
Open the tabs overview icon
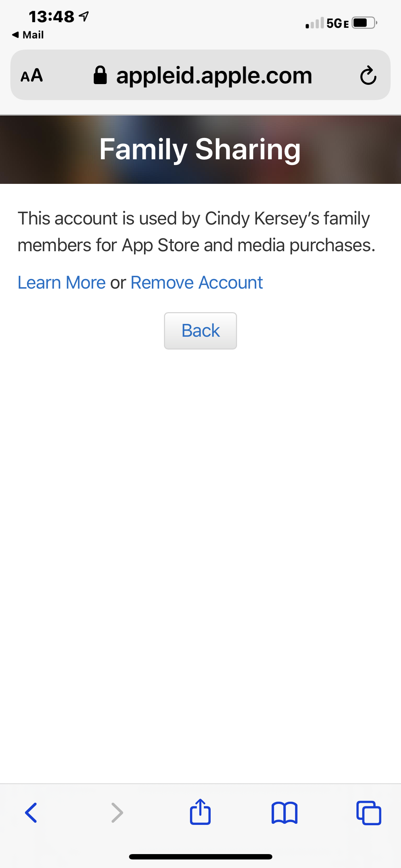[x=369, y=813]
